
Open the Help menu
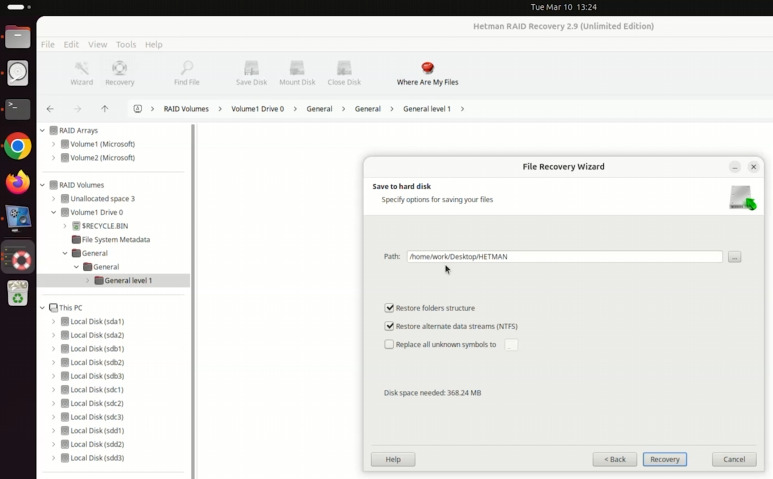(x=153, y=44)
